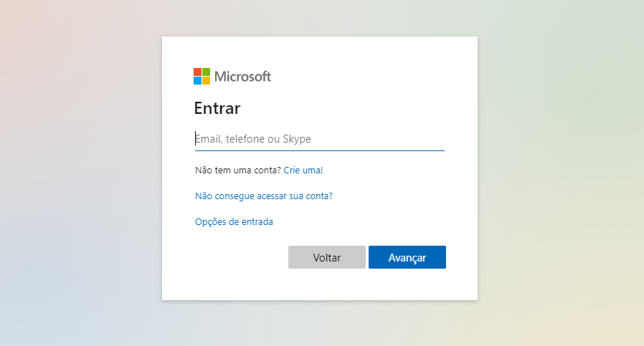The image size is (644, 346).
Task: Click the red square of the Microsoft logo
Action: pos(197,72)
